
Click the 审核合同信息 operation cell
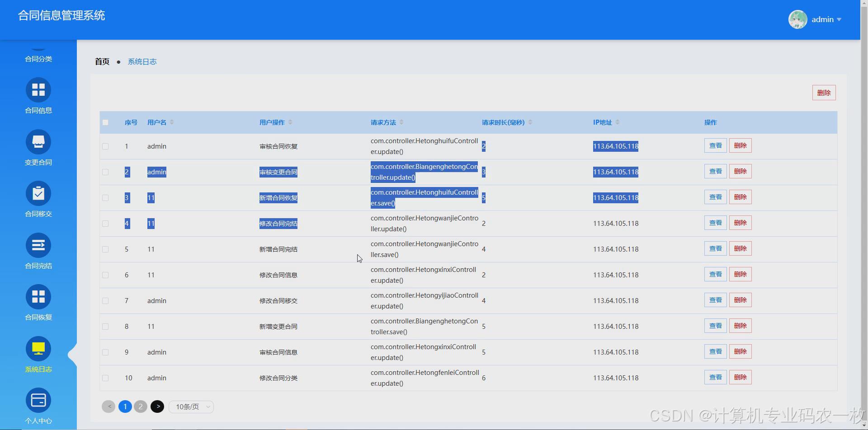pos(278,352)
